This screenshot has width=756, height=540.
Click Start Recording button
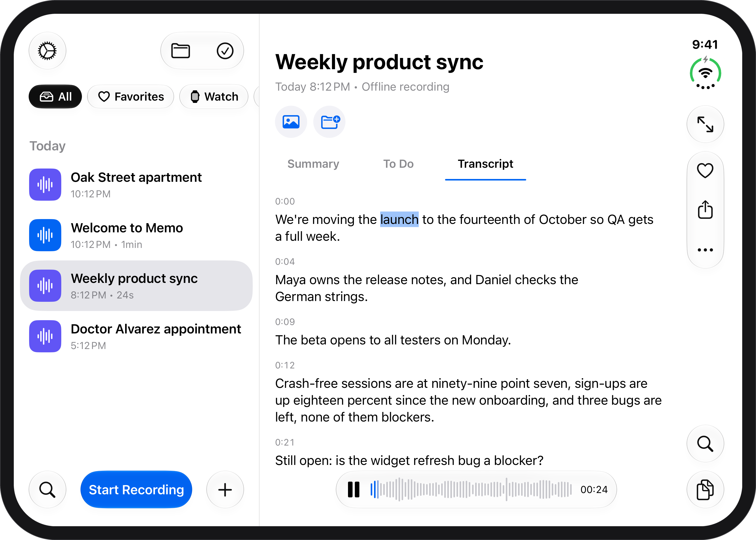pos(136,489)
